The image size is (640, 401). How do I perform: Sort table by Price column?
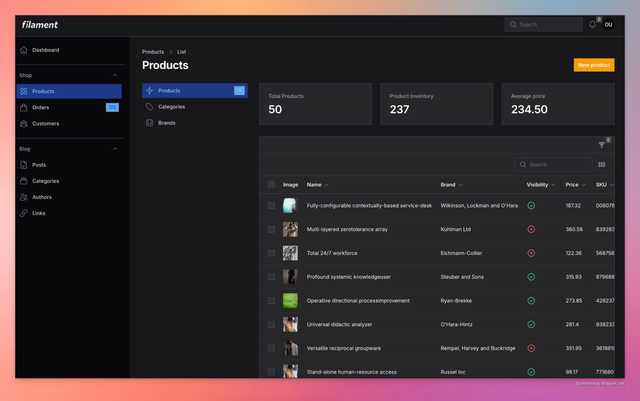coord(576,185)
